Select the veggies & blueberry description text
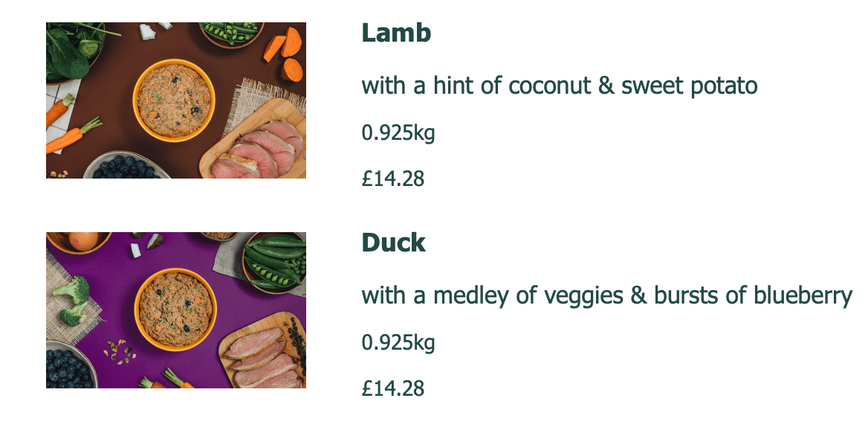 tap(606, 296)
